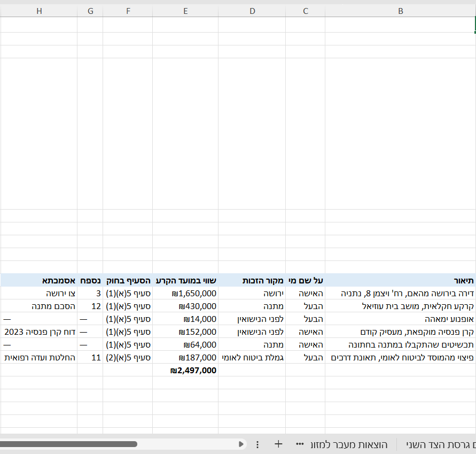Select the קרן פנסיה מוקפאת description cell
Viewport: 476px width, 454px height.
point(400,332)
